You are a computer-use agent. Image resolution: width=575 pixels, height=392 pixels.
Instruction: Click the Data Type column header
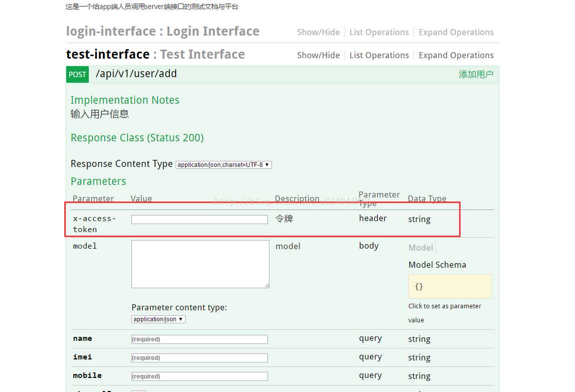pyautogui.click(x=427, y=199)
